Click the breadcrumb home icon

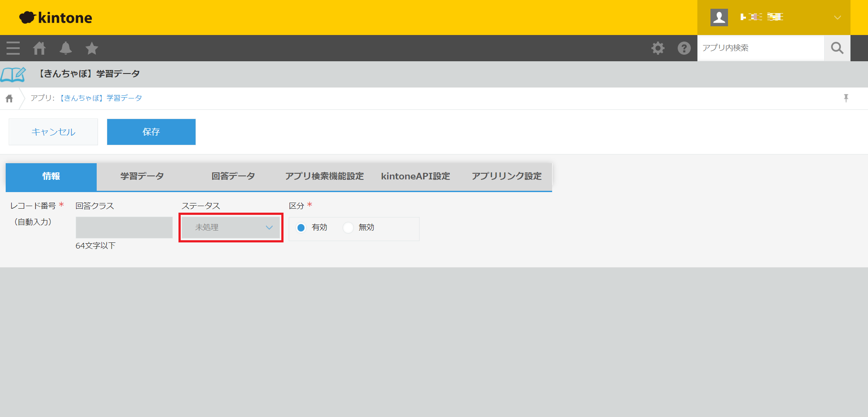(9, 98)
